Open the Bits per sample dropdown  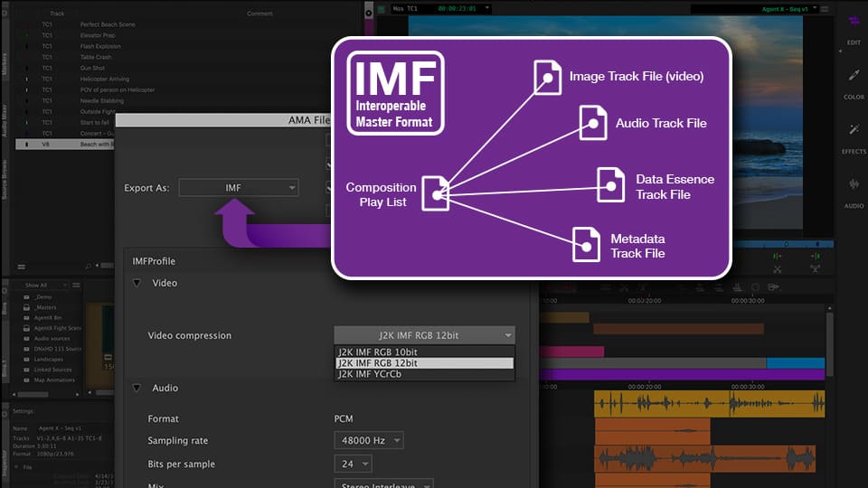(x=353, y=465)
